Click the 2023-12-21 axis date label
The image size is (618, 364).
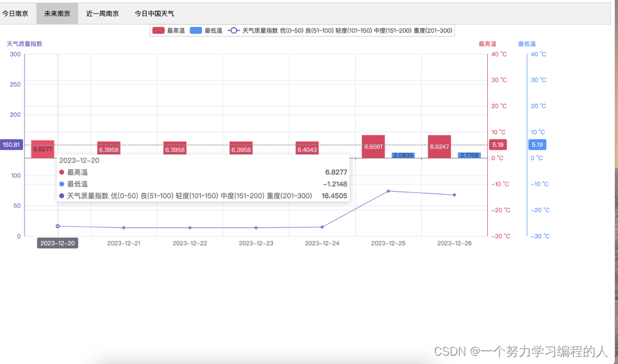click(124, 243)
